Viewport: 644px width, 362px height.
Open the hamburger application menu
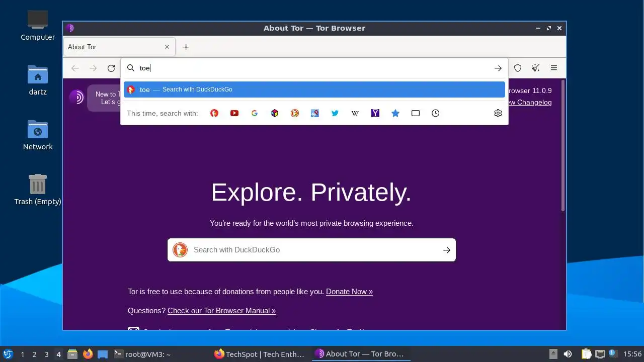554,68
